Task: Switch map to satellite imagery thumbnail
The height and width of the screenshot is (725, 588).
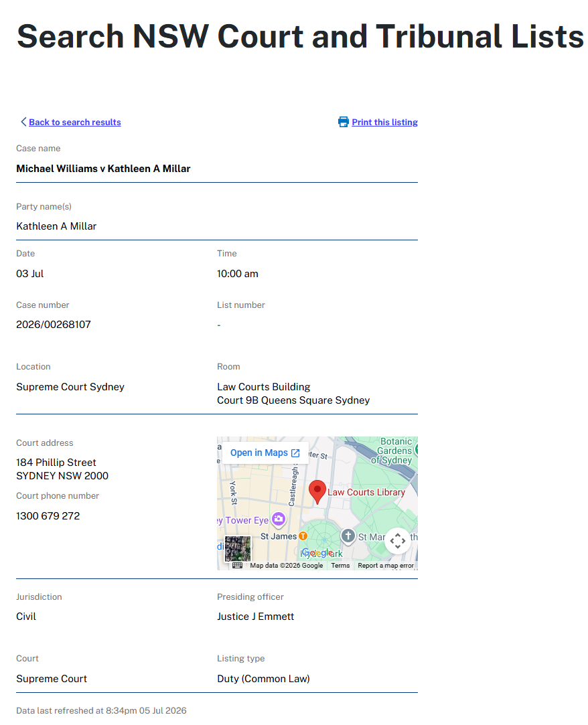Action: 238,548
